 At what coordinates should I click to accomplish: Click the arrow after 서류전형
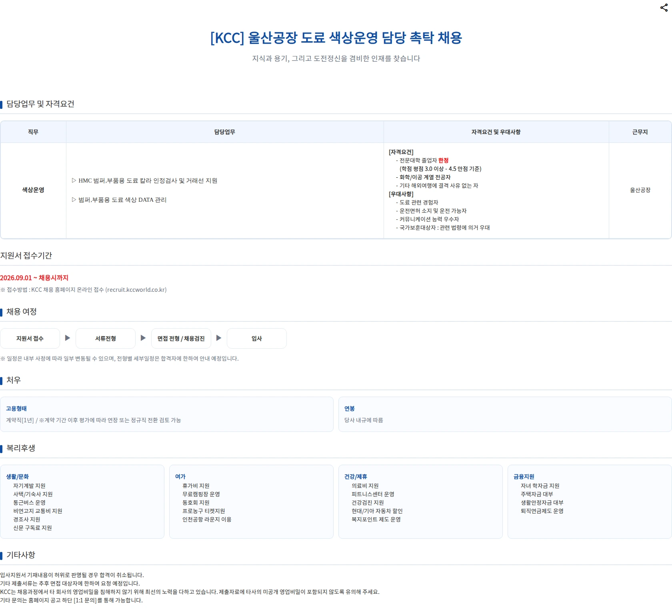click(143, 338)
